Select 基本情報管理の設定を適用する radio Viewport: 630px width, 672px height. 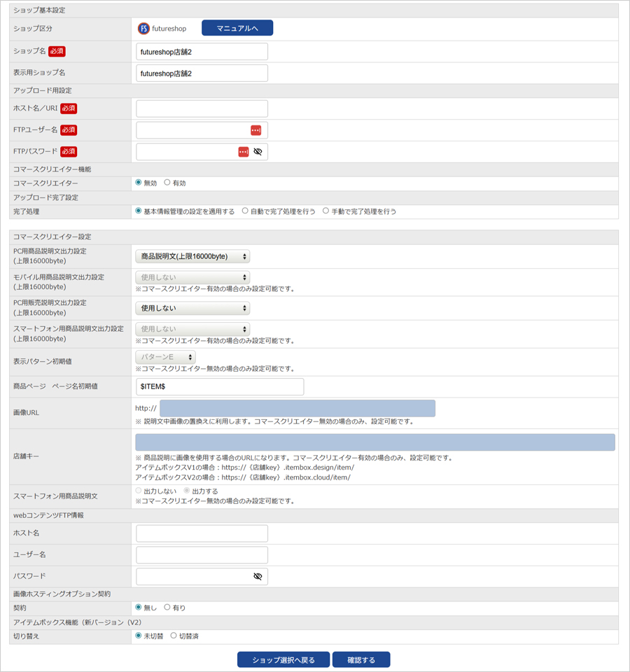coord(139,211)
